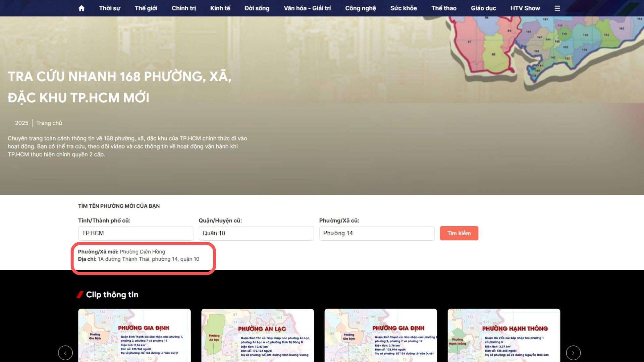Screen dimensions: 644x362
Task: Open the hamburger menu icon
Action: tap(557, 8)
